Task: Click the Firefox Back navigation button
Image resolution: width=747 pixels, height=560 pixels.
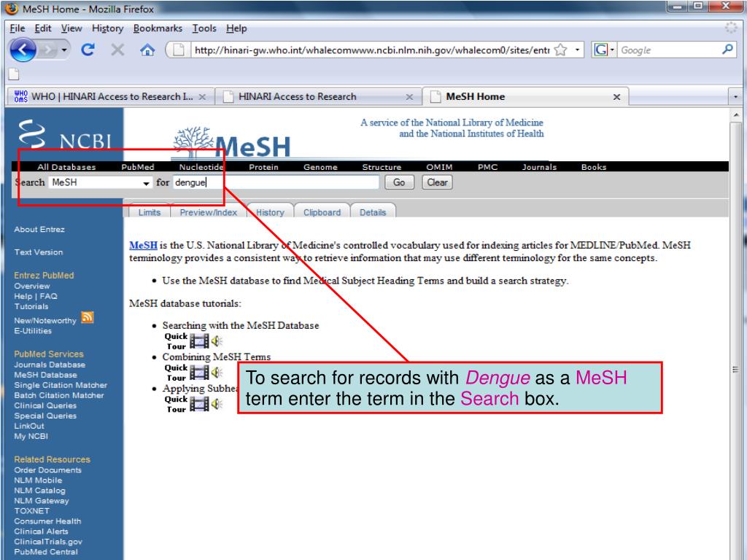Action: pyautogui.click(x=23, y=50)
